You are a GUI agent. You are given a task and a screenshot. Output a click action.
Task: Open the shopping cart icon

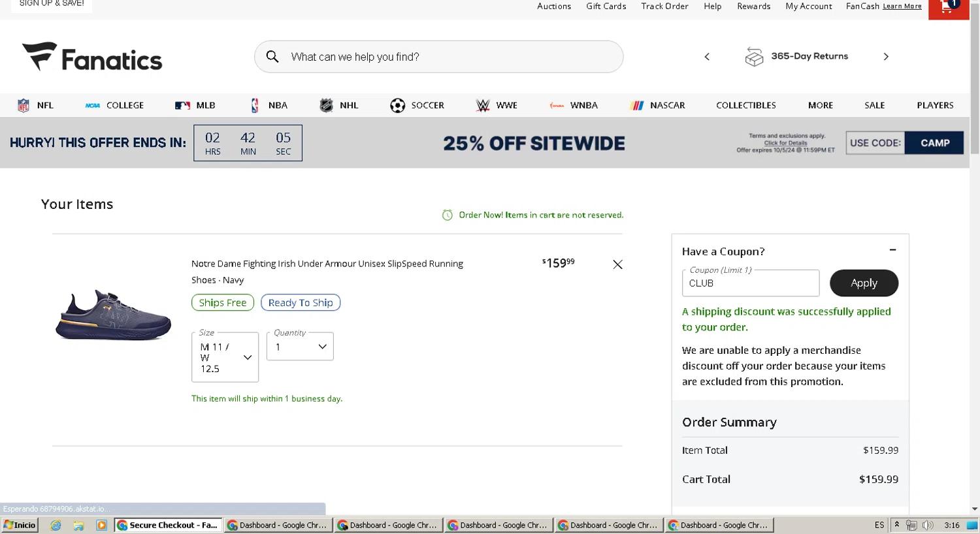pyautogui.click(x=948, y=8)
